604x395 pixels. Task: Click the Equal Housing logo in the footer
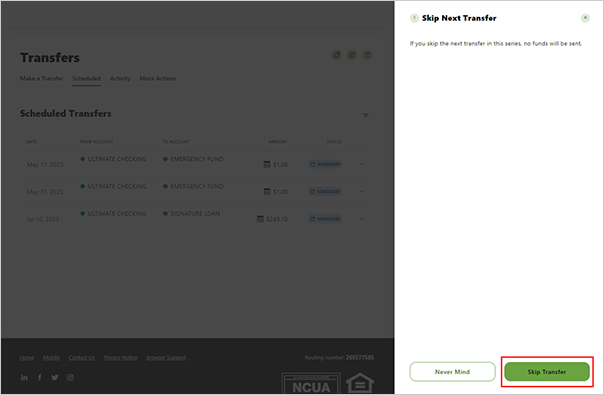[x=360, y=383]
